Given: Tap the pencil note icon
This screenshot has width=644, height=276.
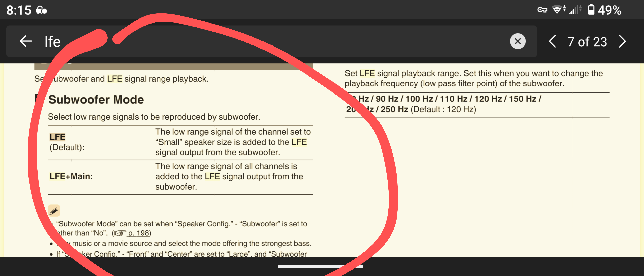Looking at the screenshot, I should click(54, 211).
